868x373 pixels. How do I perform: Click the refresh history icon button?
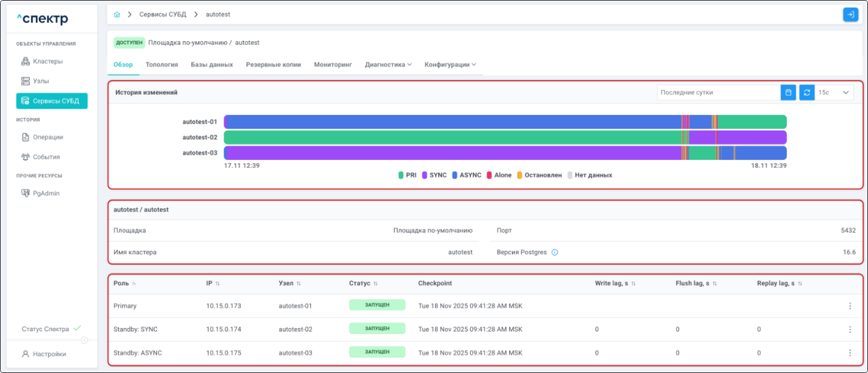(x=806, y=93)
